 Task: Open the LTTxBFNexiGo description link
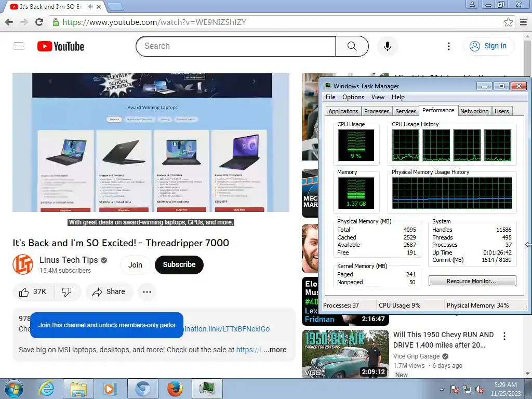227,329
